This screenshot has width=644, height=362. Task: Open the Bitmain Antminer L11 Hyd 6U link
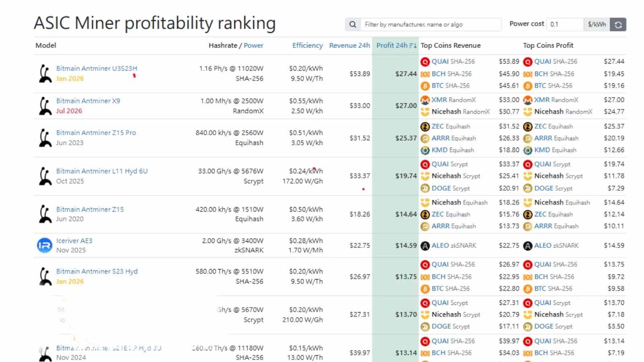point(102,171)
